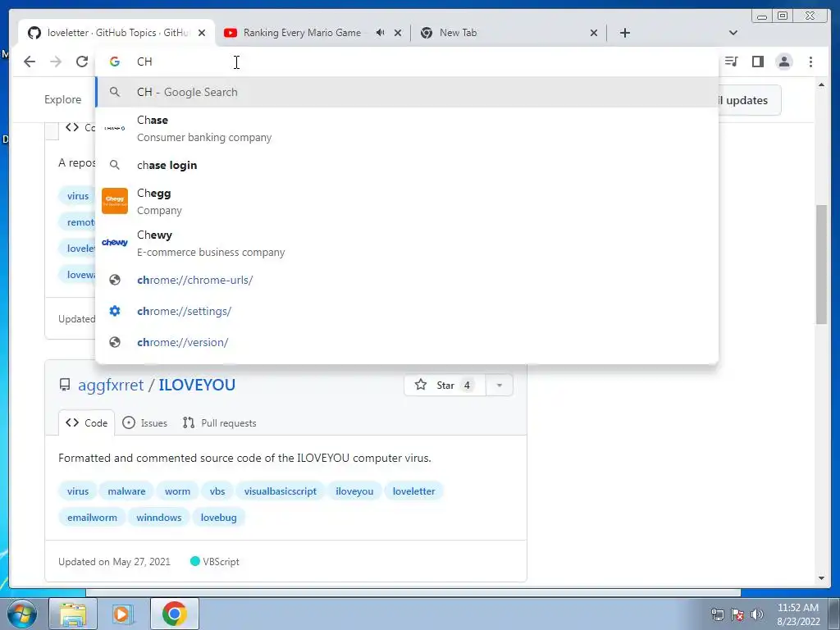
Task: Click the Chewy logo icon
Action: [x=115, y=243]
